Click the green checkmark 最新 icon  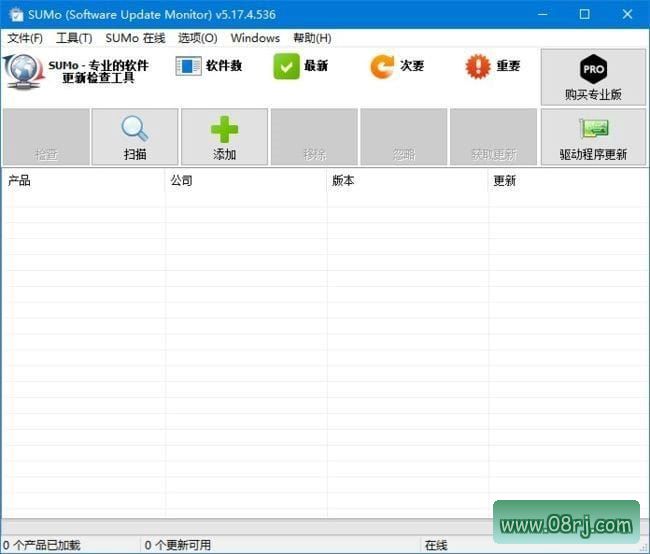[x=286, y=66]
